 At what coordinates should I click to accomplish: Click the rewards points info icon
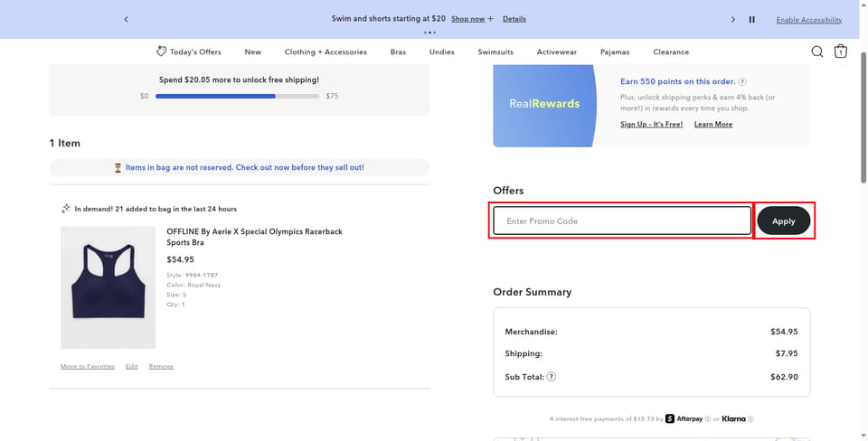coord(742,81)
